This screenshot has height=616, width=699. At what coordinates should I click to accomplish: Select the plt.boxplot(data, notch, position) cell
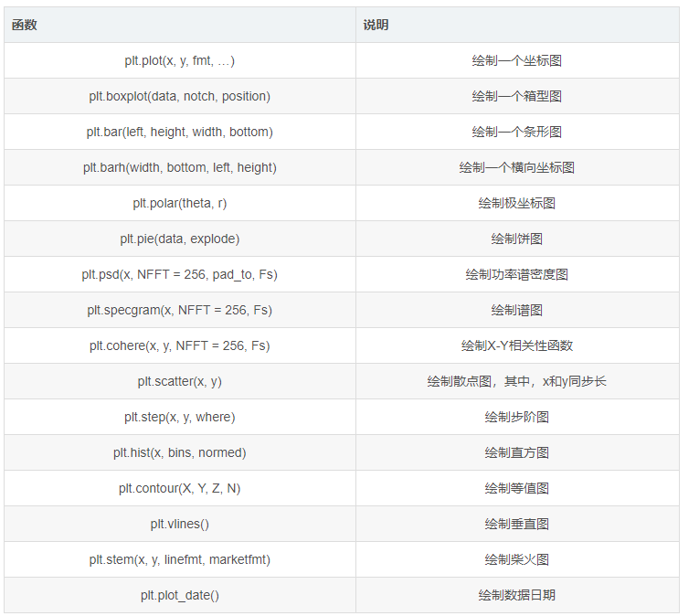click(180, 96)
